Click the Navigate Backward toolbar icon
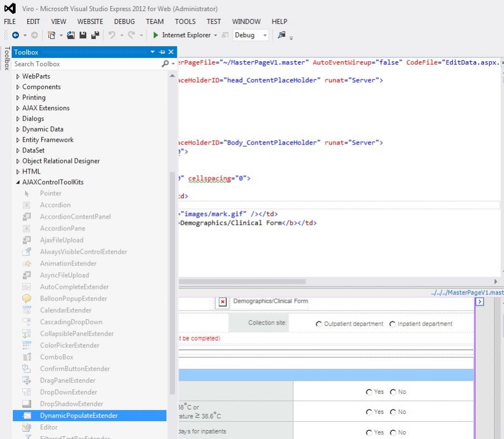Image resolution: width=504 pixels, height=439 pixels. coord(15,35)
